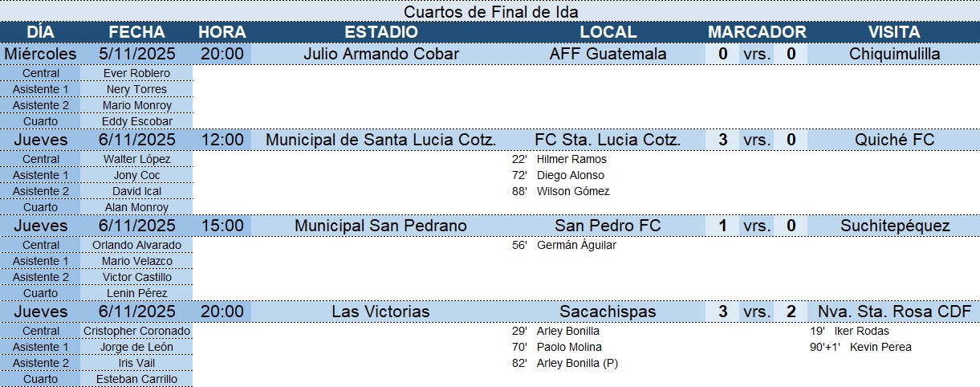
Task: Select the Municipal San Pedrano stadium cell
Action: click(x=381, y=226)
